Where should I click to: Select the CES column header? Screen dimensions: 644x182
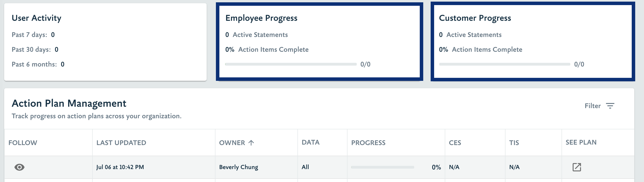tap(455, 143)
